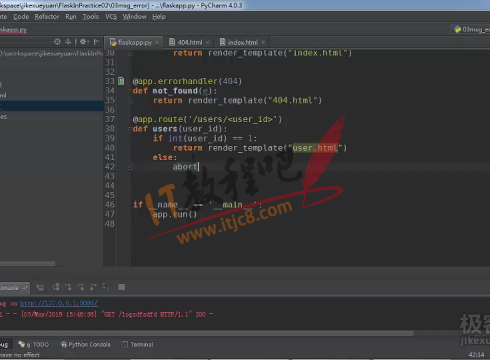Click Collapse All icon in Project panel
Screen dimensions: 490x360
68,42
